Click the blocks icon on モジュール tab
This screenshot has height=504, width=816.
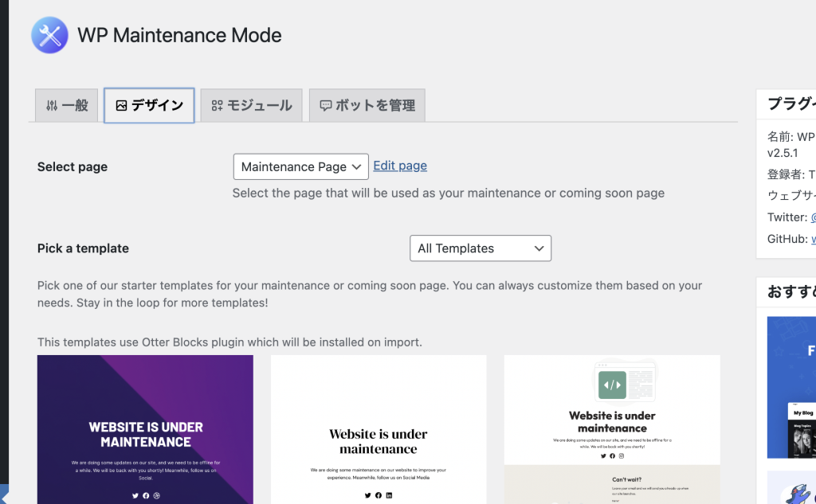click(217, 106)
